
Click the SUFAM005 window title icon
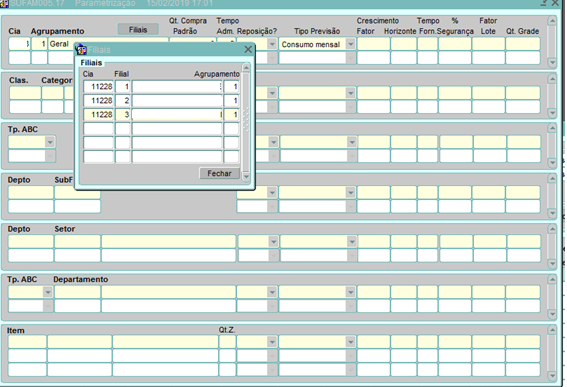coord(4,3)
